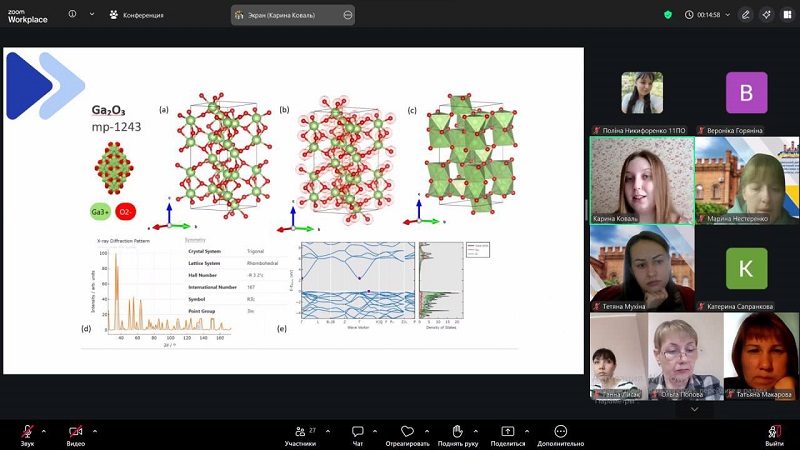Open the Конференция tab

click(136, 15)
